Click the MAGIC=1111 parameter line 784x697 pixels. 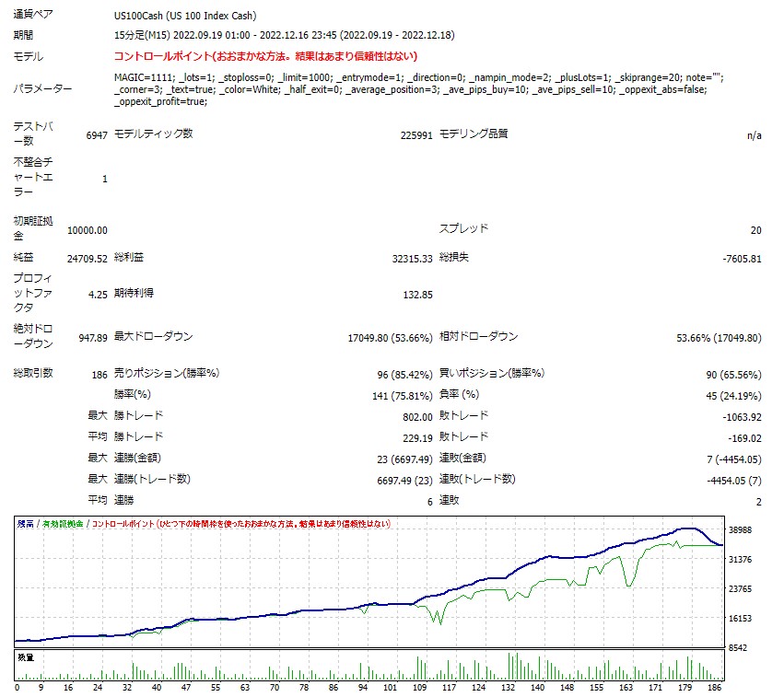(418, 78)
